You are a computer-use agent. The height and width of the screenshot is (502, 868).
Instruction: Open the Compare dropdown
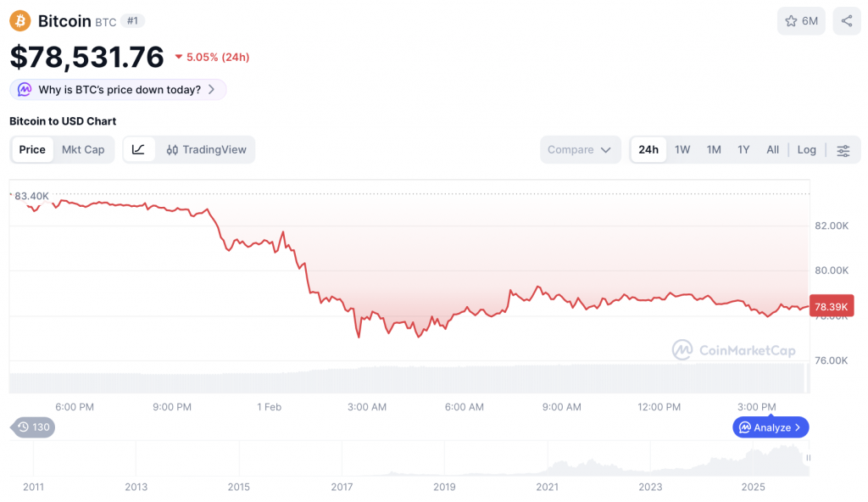[580, 149]
